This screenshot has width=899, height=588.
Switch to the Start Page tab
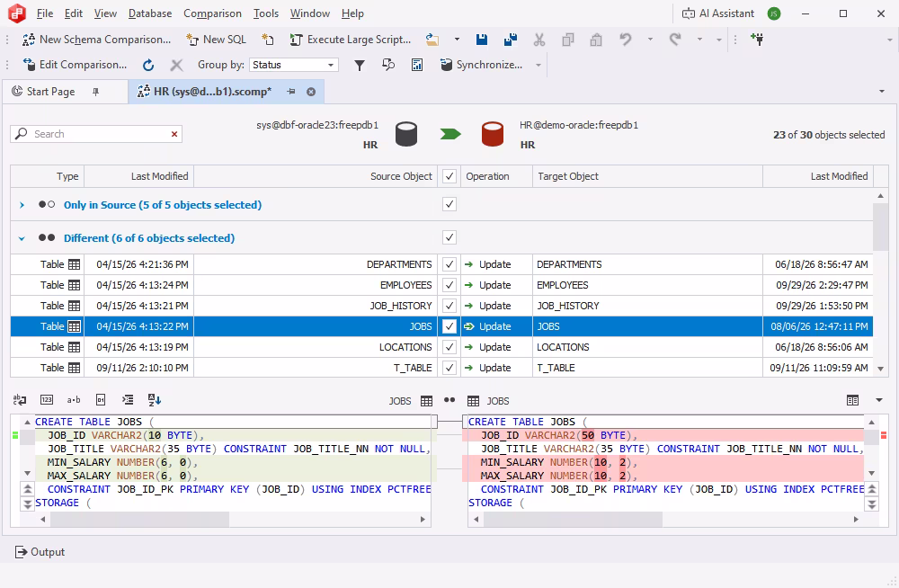point(50,91)
